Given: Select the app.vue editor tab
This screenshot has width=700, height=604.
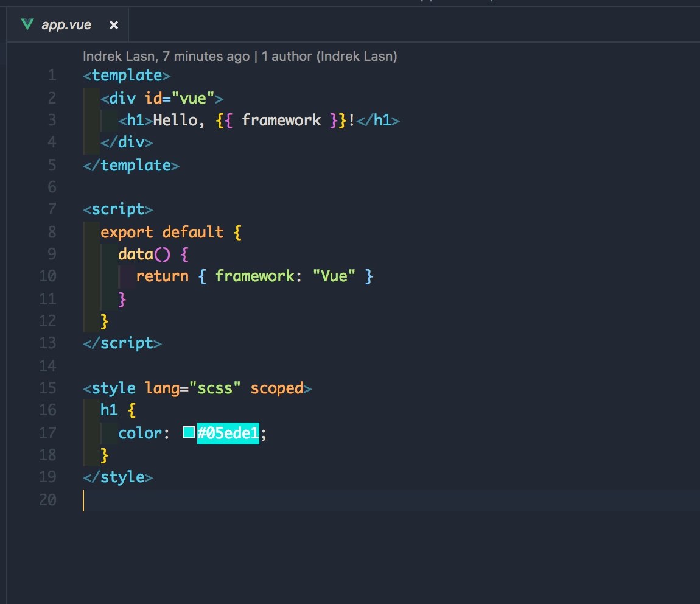Looking at the screenshot, I should tap(68, 24).
